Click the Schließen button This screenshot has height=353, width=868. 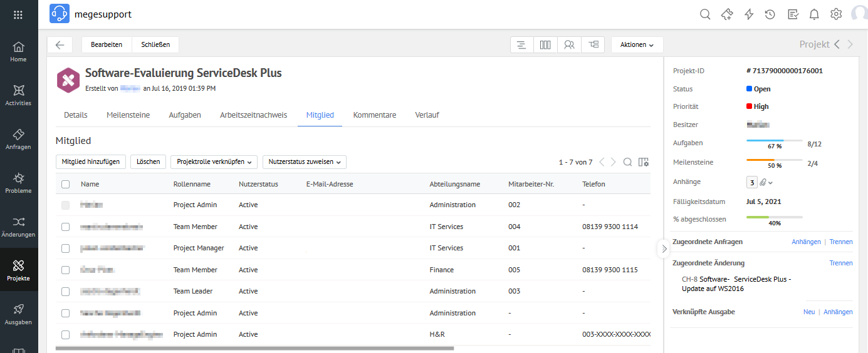(155, 44)
